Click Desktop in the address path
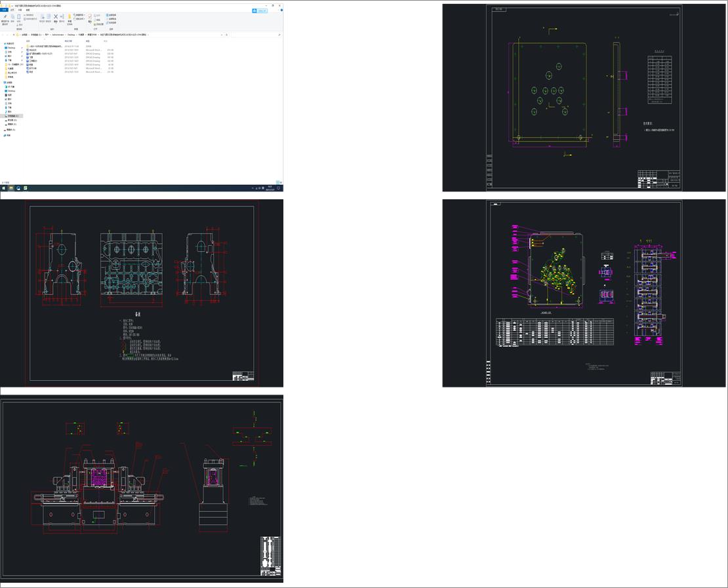This screenshot has width=728, height=588. pyautogui.click(x=71, y=35)
